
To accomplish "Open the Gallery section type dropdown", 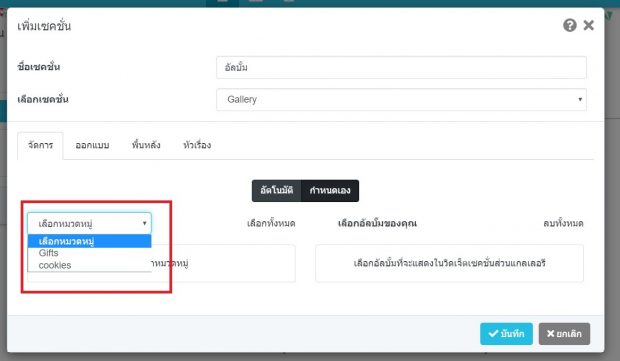I will point(401,100).
